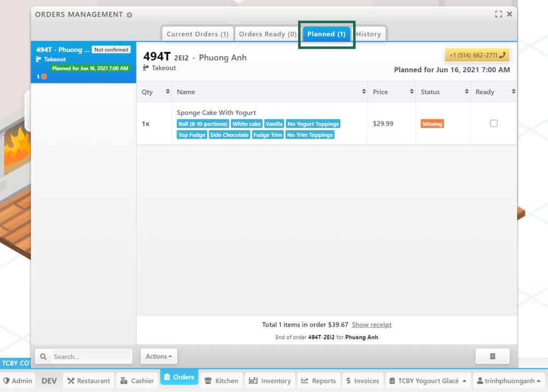The image size is (548, 392).
Task: Open Cashier from the bottom bar
Action: click(137, 381)
